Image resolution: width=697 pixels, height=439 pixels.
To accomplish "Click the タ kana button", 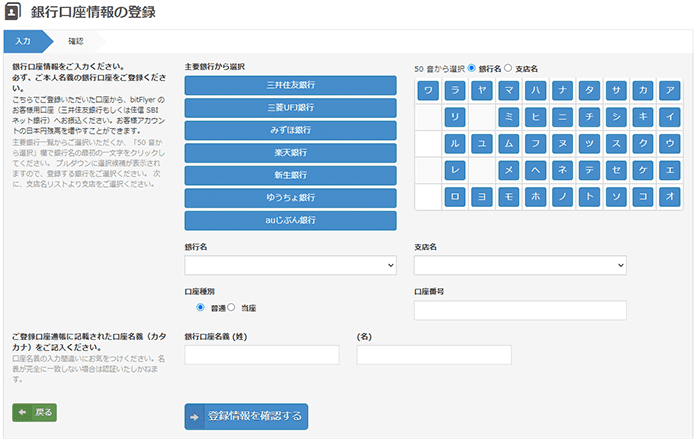I will pos(589,90).
